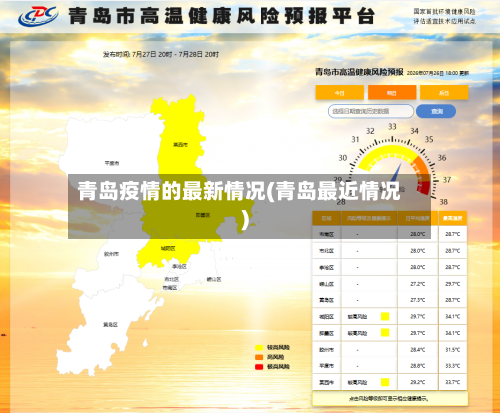Click 莱西市 in the table's district column
The width and height of the screenshot is (500, 413).
click(326, 382)
